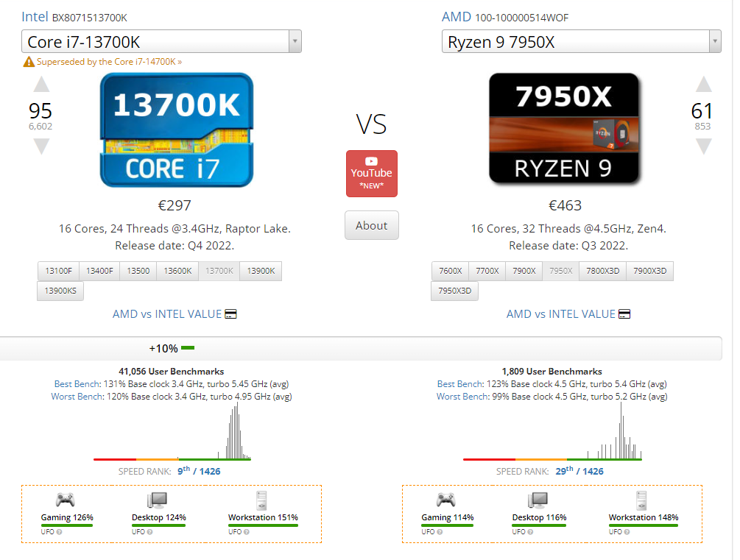The image size is (740, 560).
Task: Click the credit card icon under AMD
Action: point(624,314)
